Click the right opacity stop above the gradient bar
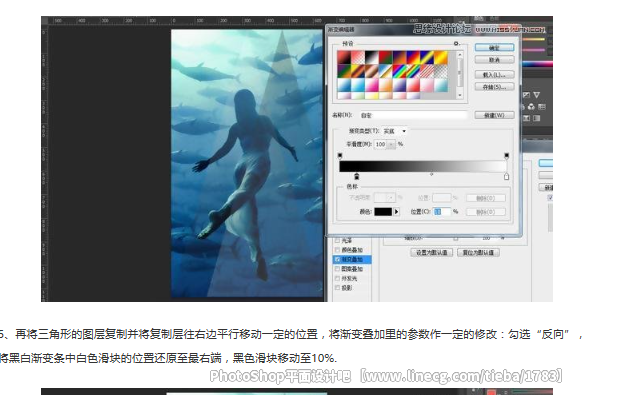Image resolution: width=618 pixels, height=395 pixels. click(506, 156)
